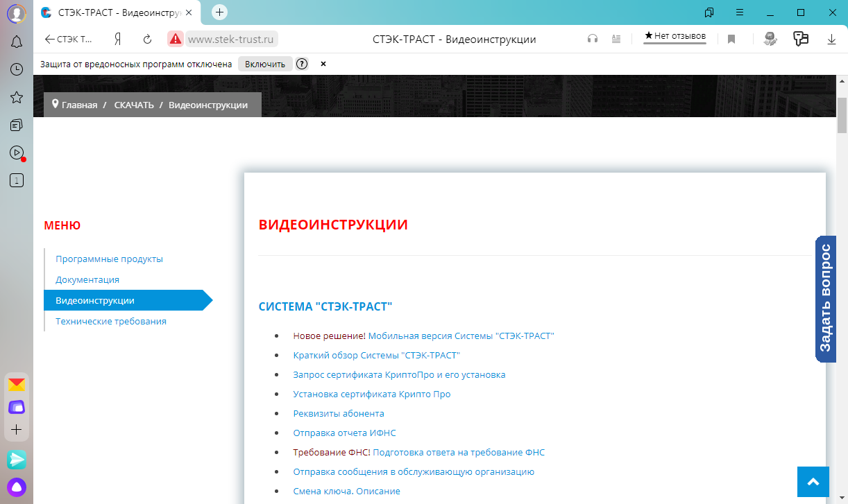
Task: Open Реквизиты абонента link
Action: tap(339, 413)
